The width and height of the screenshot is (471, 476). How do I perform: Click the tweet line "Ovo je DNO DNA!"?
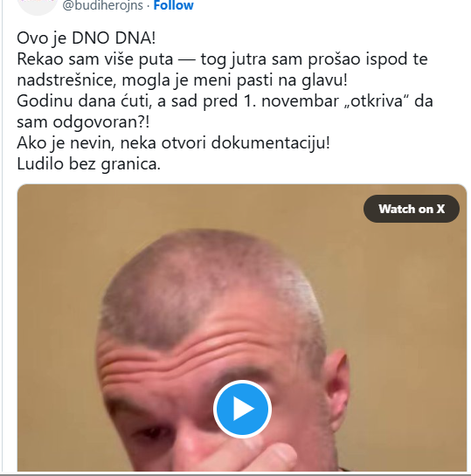[x=87, y=38]
